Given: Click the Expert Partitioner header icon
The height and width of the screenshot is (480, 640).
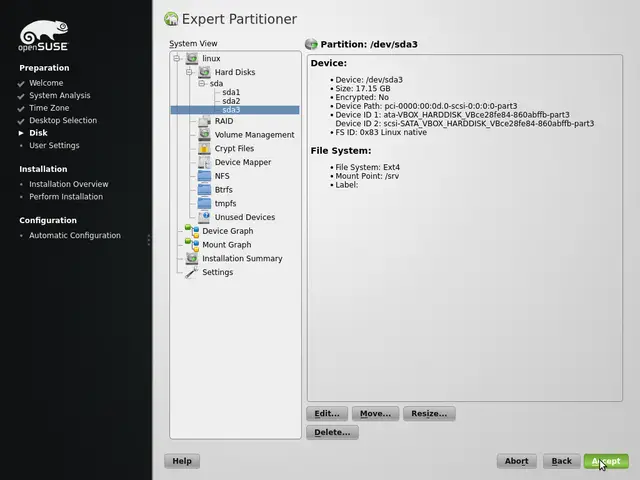Looking at the screenshot, I should click(x=171, y=19).
